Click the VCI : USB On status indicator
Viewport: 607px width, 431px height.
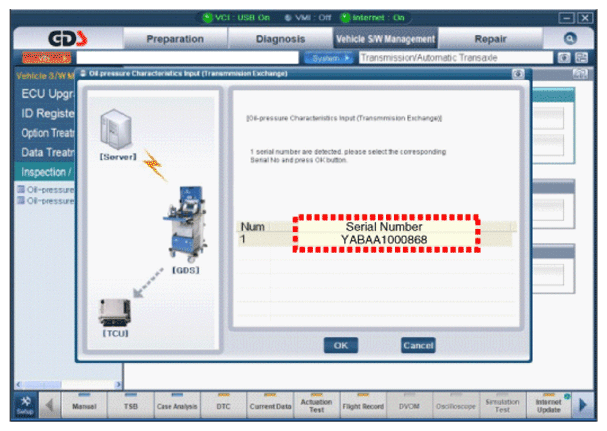click(x=236, y=17)
